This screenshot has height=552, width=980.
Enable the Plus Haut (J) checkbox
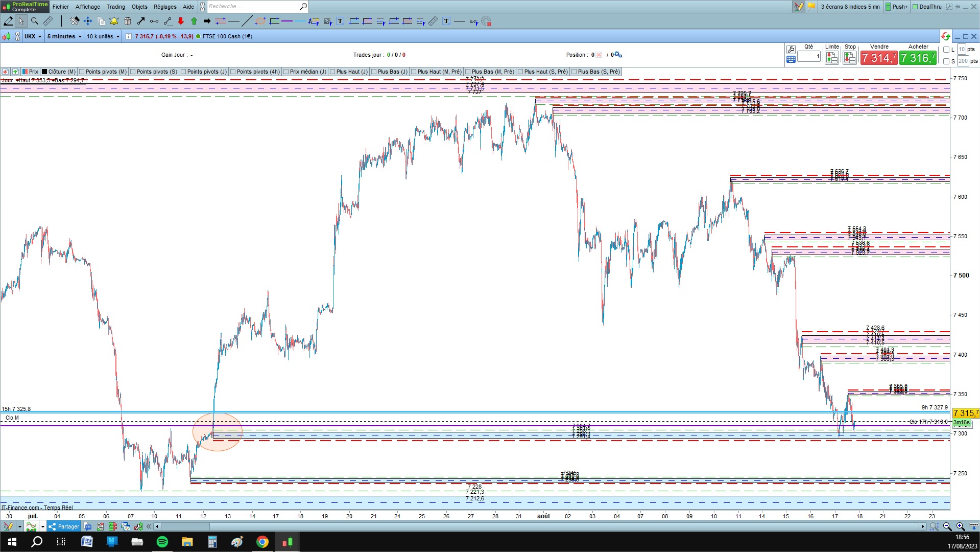click(x=333, y=72)
